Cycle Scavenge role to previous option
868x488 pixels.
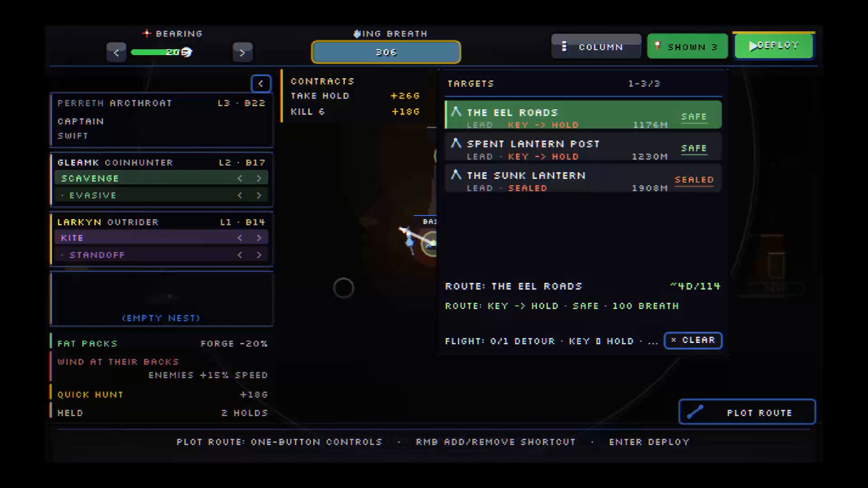(240, 178)
